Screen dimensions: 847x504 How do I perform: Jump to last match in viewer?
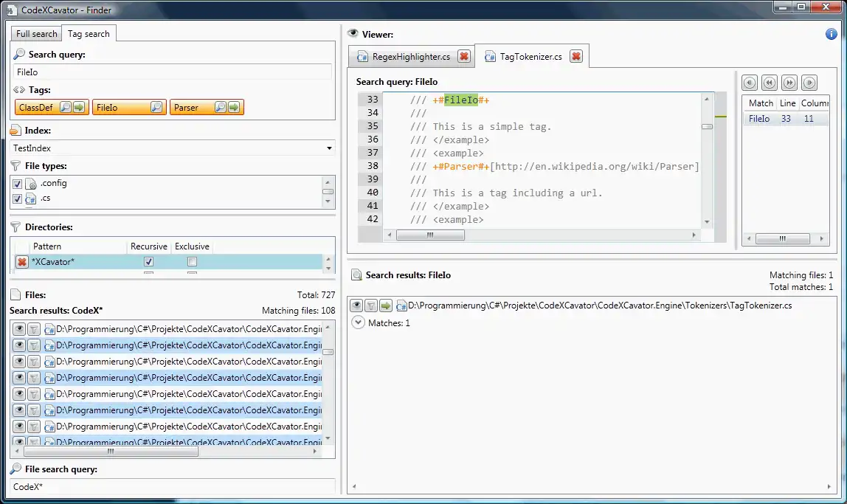809,83
